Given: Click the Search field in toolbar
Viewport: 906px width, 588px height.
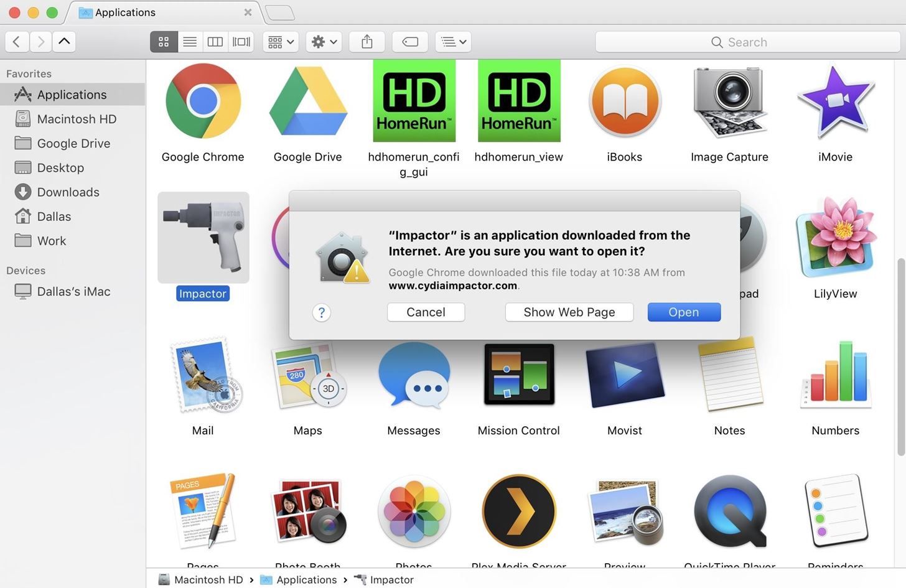Looking at the screenshot, I should pyautogui.click(x=747, y=42).
